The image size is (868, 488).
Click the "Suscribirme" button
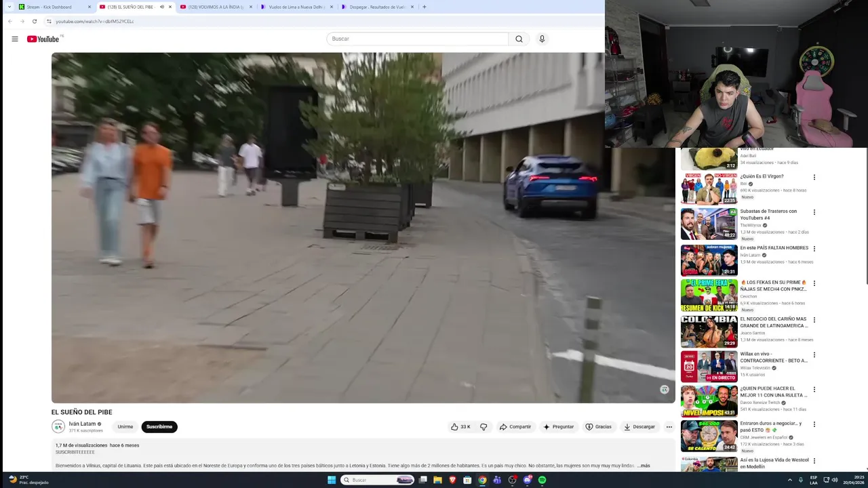[159, 427]
